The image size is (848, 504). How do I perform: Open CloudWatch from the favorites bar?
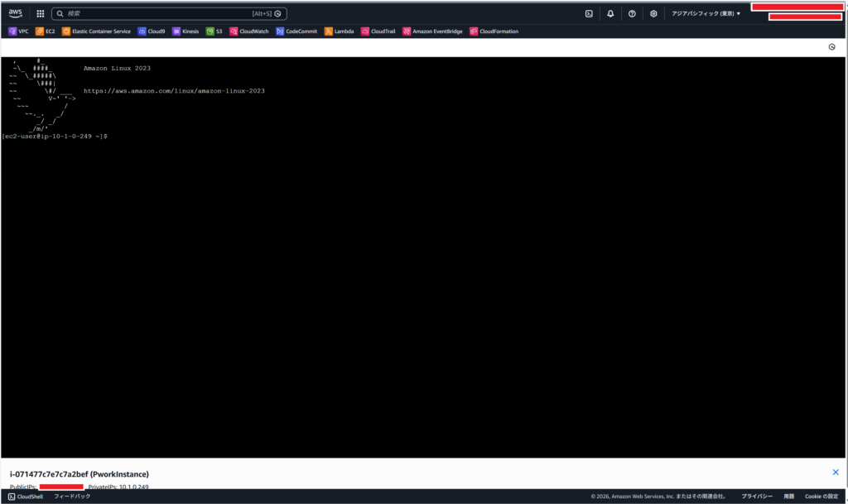click(x=248, y=31)
